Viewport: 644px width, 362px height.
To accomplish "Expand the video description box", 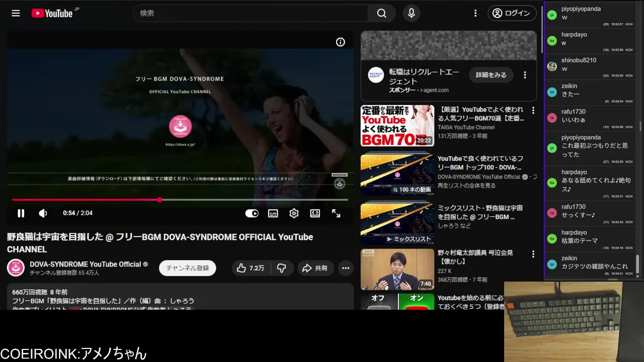I will coord(180,297).
